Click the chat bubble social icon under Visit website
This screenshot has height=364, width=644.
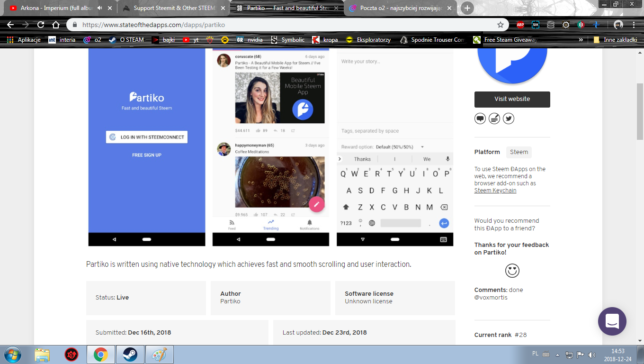[x=480, y=118]
